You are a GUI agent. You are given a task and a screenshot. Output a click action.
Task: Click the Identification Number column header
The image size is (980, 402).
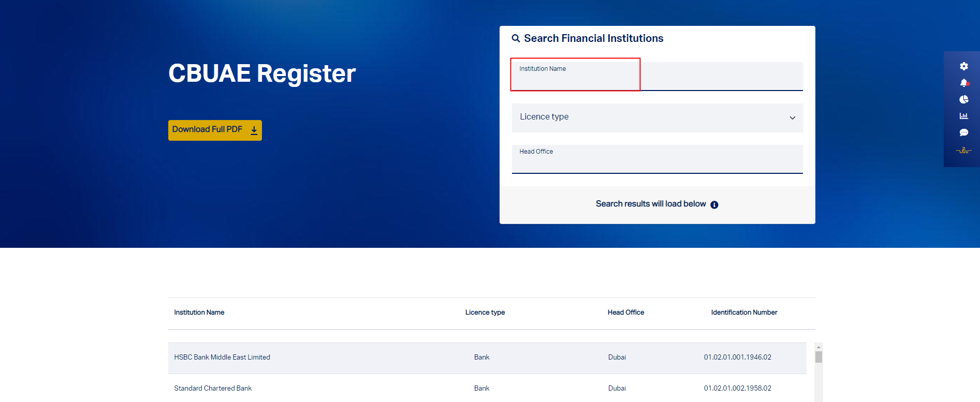tap(744, 312)
